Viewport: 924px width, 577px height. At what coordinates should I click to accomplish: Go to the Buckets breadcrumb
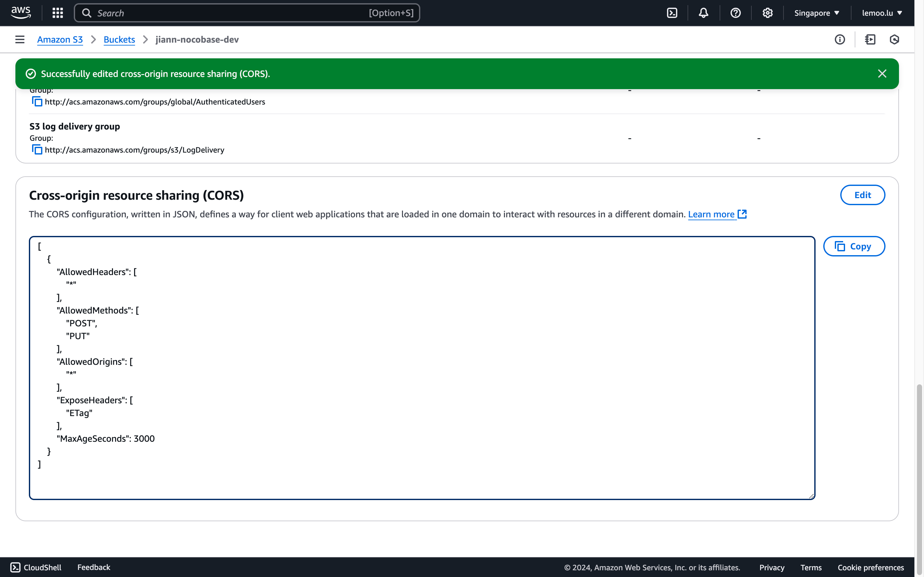(119, 39)
